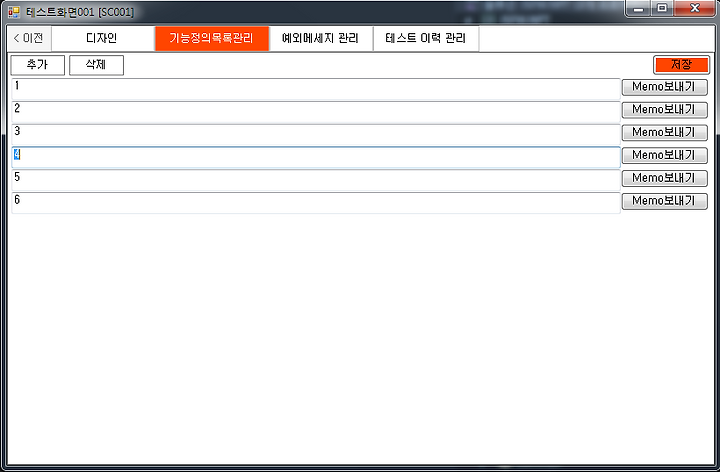Minimize the 테스트화면001 window
Image resolution: width=720 pixels, height=472 pixels.
(x=638, y=8)
